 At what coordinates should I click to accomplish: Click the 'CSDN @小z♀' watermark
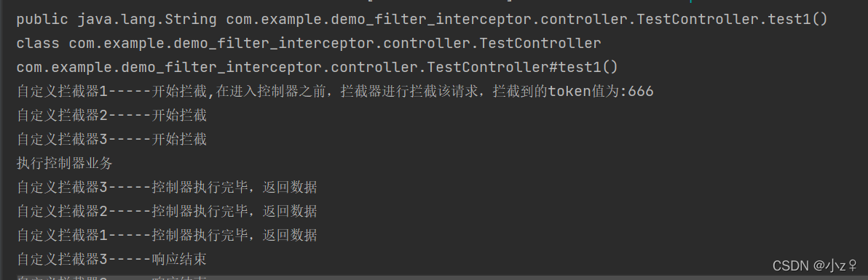815,265
